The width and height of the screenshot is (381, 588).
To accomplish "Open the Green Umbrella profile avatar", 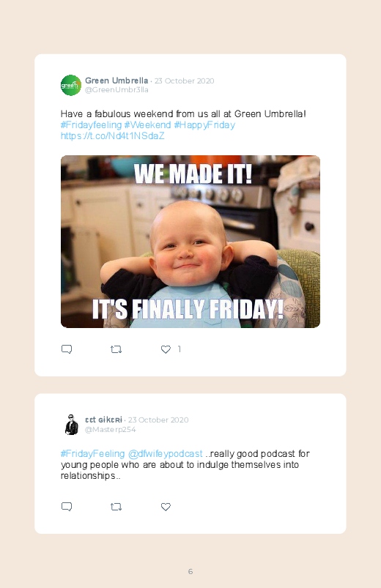I will [x=71, y=85].
